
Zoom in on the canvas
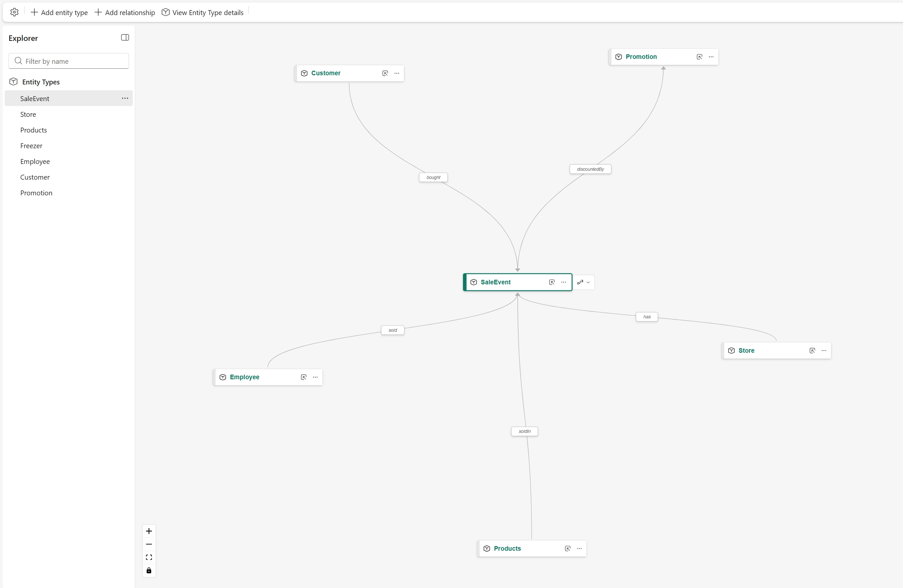pyautogui.click(x=149, y=531)
